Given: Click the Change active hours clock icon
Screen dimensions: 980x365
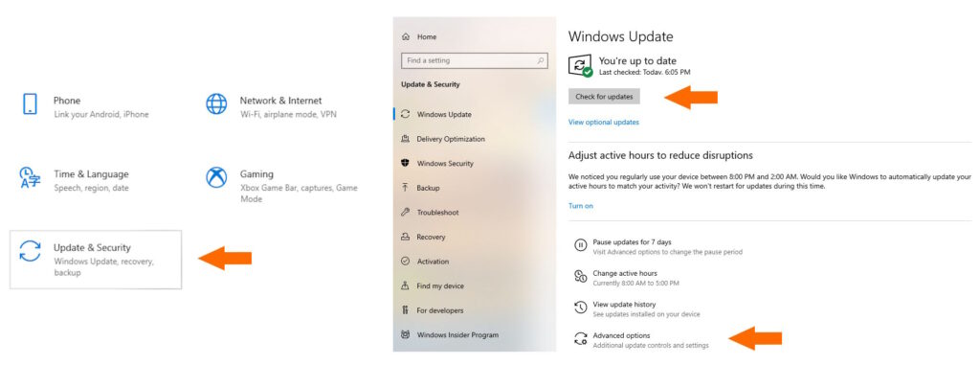Looking at the screenshot, I should point(581,276).
